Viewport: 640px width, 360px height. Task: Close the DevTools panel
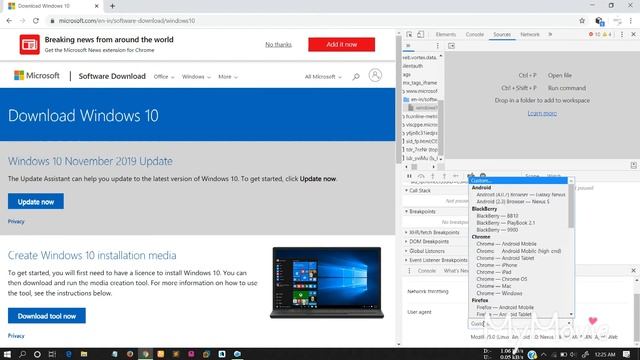click(633, 34)
